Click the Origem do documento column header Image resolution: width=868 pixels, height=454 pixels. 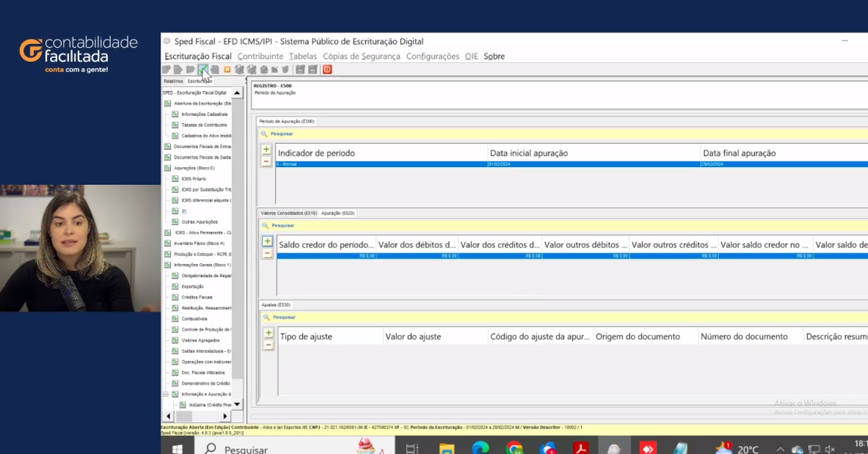(646, 337)
